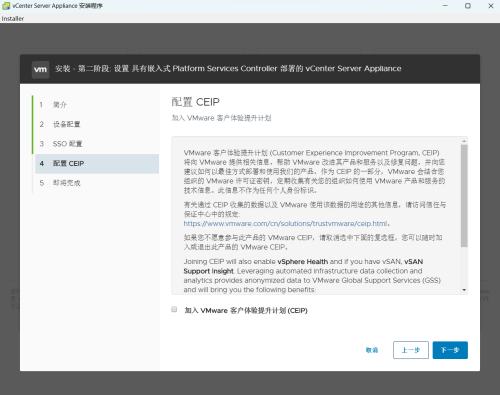Viewport: 500px width, 395px height.
Task: Enable 加入 VMware 客户体验提升计划 (CEIP) checkbox
Action: [x=174, y=309]
